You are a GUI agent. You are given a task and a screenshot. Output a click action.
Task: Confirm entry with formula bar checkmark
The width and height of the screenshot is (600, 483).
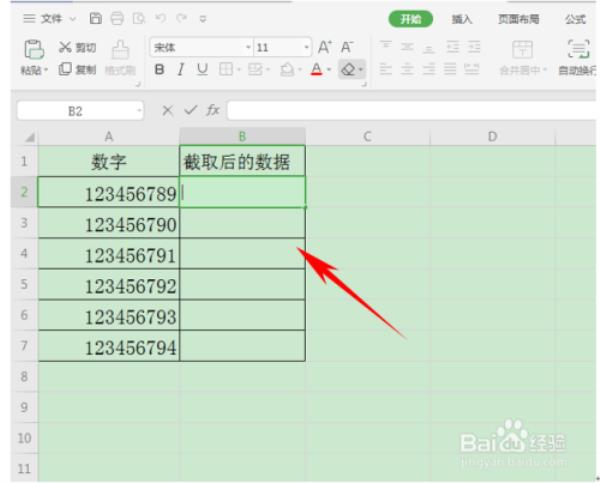(x=190, y=110)
